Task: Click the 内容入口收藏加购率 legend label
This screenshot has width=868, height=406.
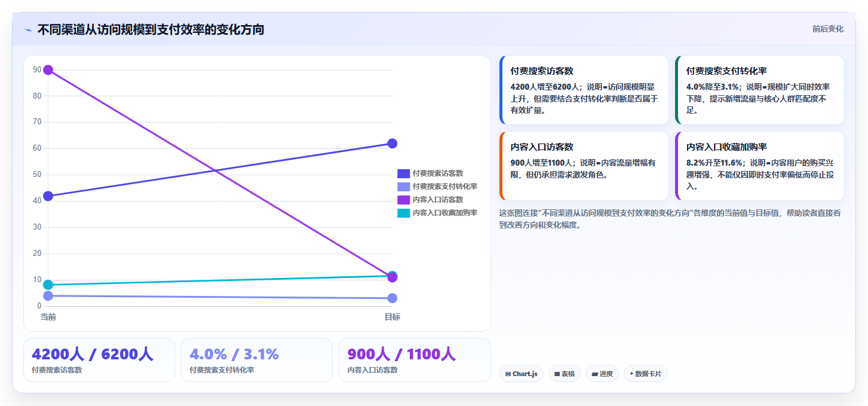Action: pos(444,213)
